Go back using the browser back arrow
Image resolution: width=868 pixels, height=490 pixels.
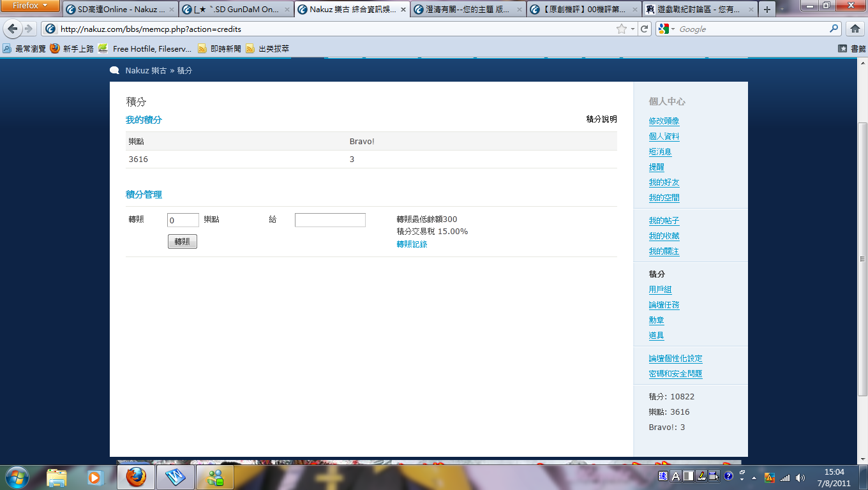[13, 29]
